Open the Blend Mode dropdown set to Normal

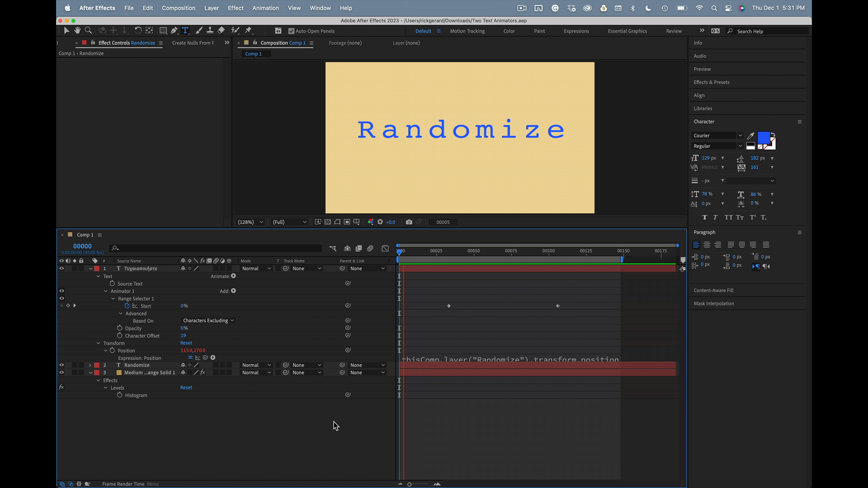tap(256, 268)
